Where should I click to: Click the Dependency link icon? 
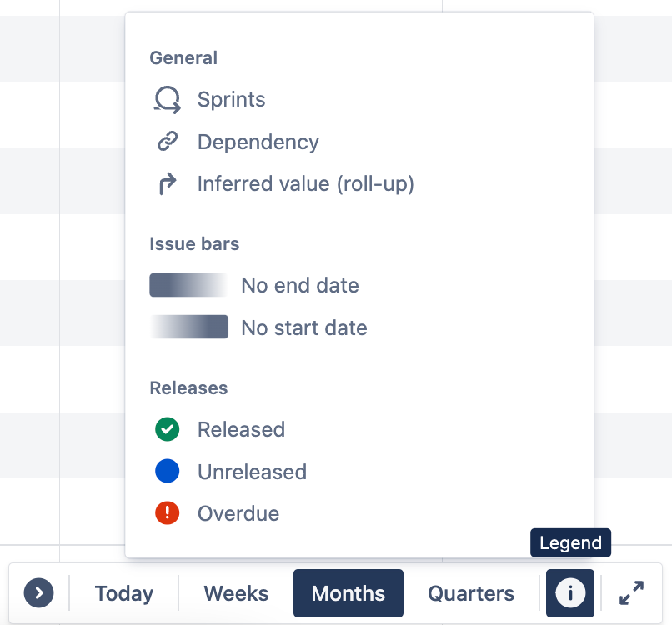coord(167,142)
